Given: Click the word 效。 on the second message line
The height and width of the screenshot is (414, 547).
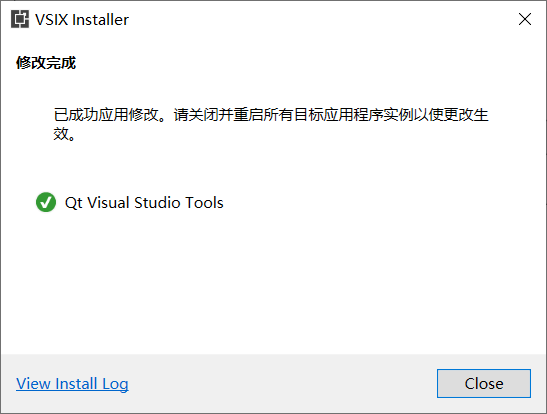Looking at the screenshot, I should 64,134.
